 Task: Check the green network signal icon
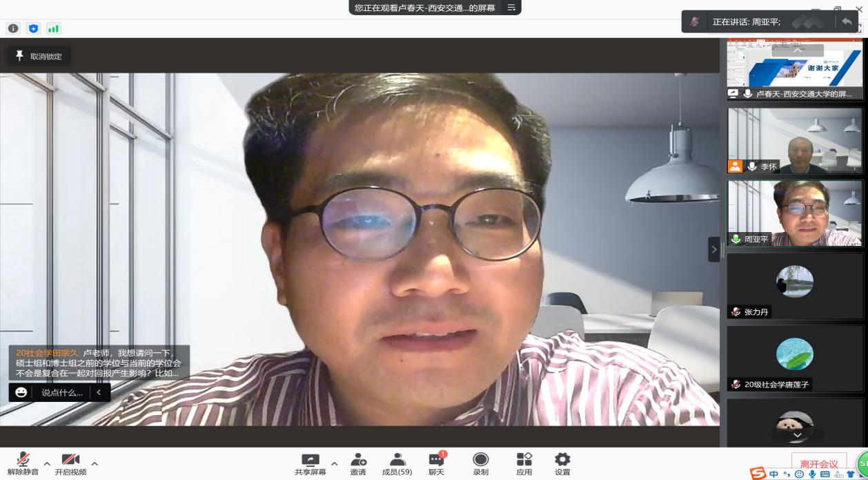[53, 28]
